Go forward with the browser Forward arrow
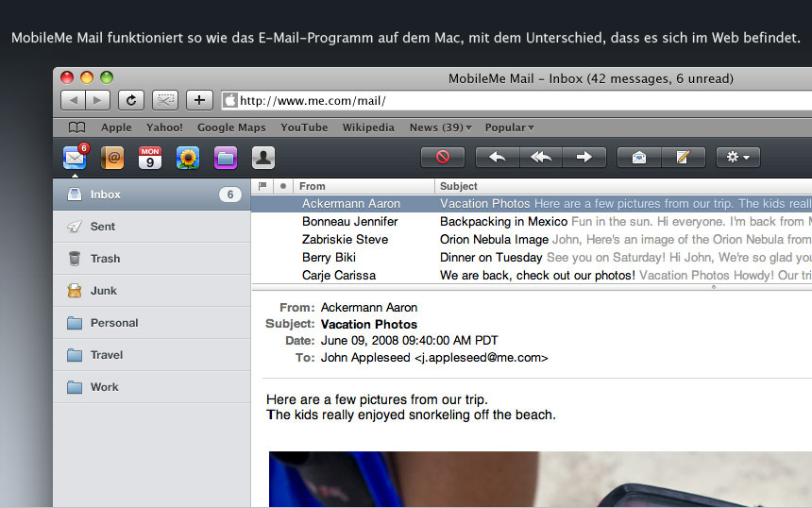This screenshot has width=812, height=508. tap(98, 100)
